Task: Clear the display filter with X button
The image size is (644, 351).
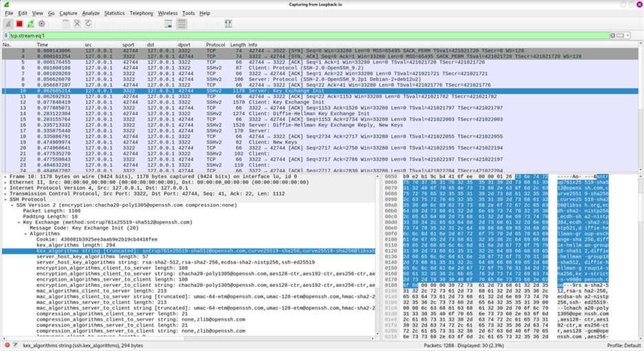Action: point(612,36)
